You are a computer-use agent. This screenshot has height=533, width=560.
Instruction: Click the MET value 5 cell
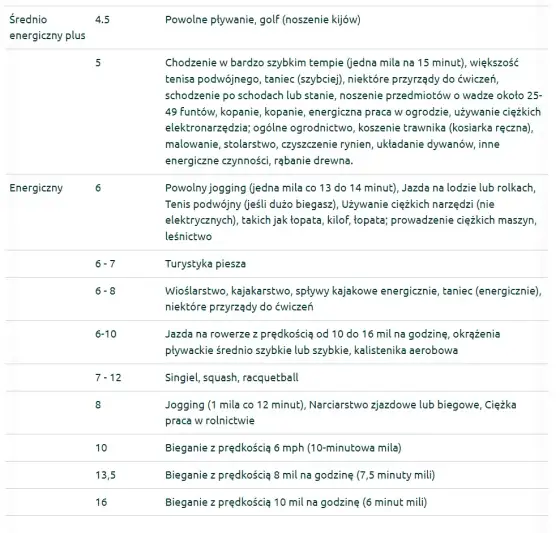98,63
